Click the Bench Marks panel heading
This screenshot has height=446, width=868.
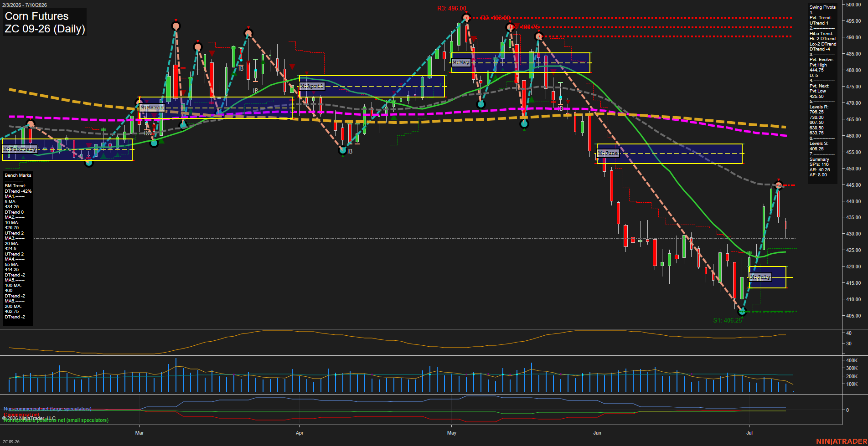pos(18,175)
